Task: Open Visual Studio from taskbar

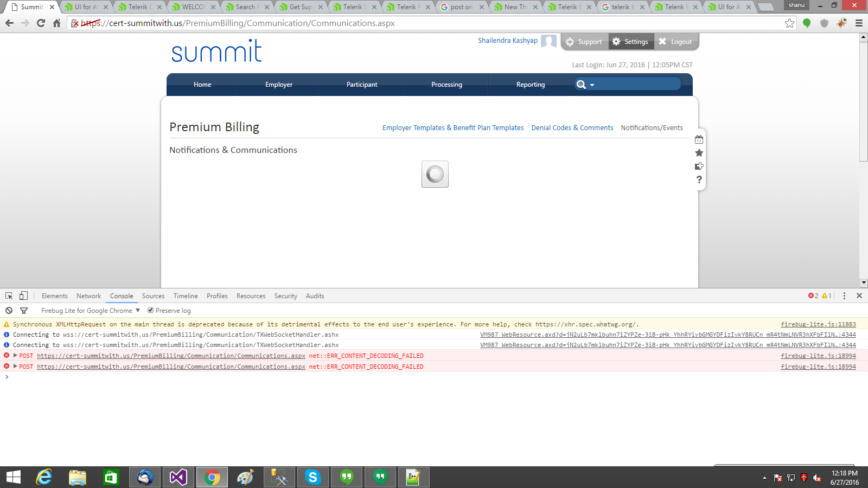Action: point(178,477)
